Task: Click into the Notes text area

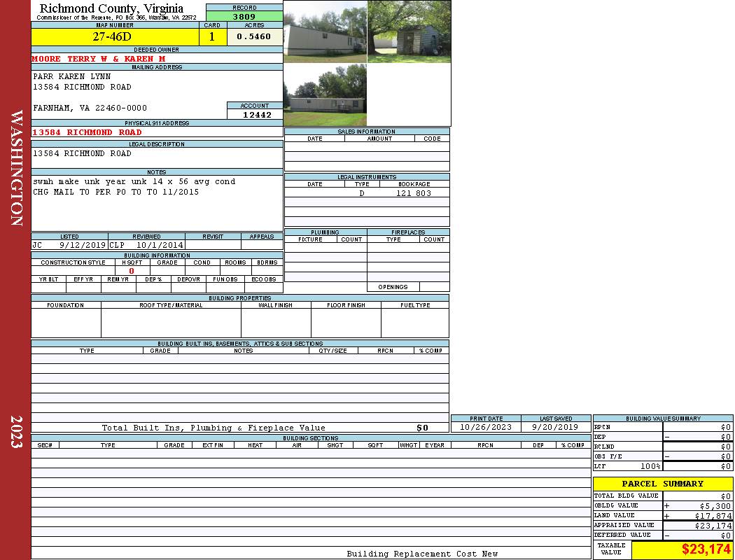Action: coord(157,203)
